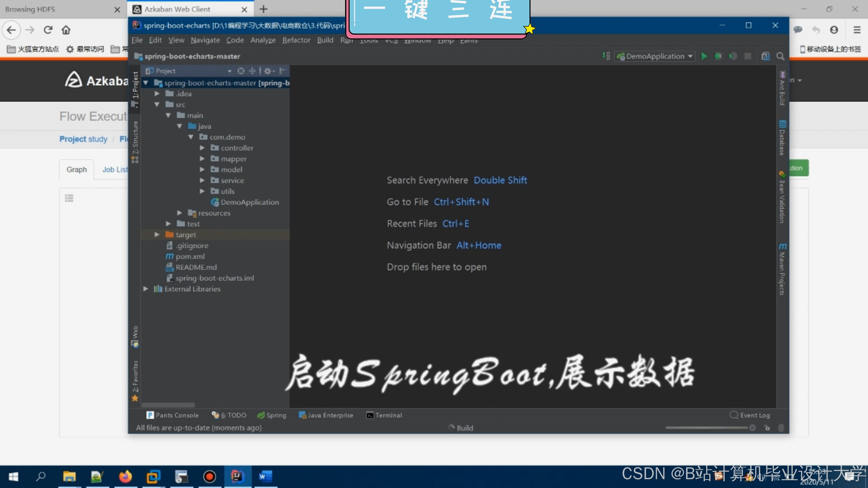868x488 pixels.
Task: Click Collapse All icon in Project panel
Action: (252, 71)
